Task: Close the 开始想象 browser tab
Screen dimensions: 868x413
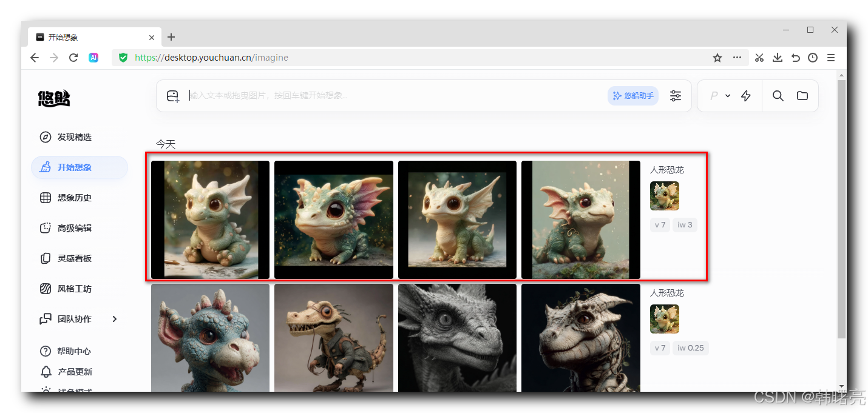Action: coord(152,37)
